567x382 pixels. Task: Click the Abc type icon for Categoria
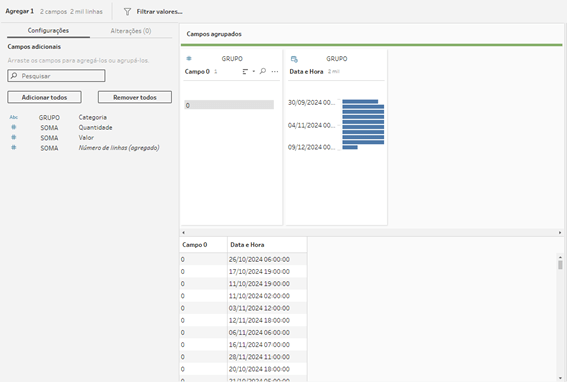pyautogui.click(x=14, y=117)
